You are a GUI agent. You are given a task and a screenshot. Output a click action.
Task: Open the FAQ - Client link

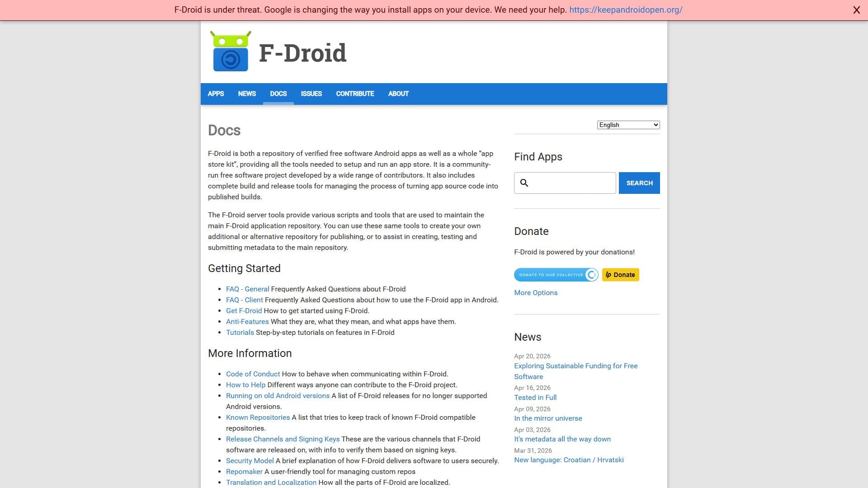tap(244, 300)
